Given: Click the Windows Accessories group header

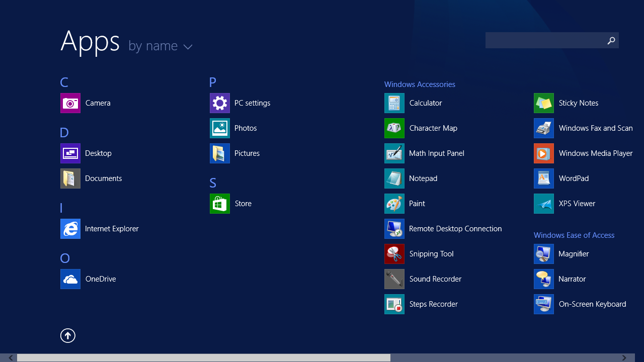Looking at the screenshot, I should pos(420,84).
